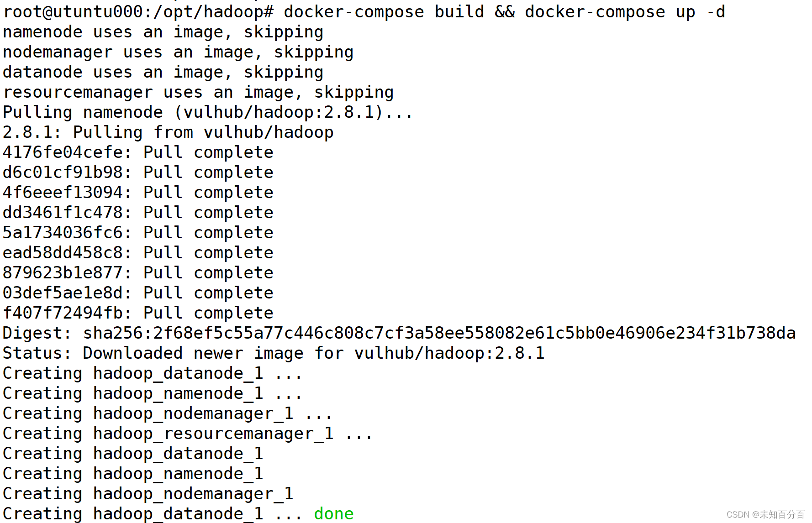The width and height of the screenshot is (812, 523).
Task: Click layer ID 4176fe04cefe
Action: pyautogui.click(x=63, y=152)
